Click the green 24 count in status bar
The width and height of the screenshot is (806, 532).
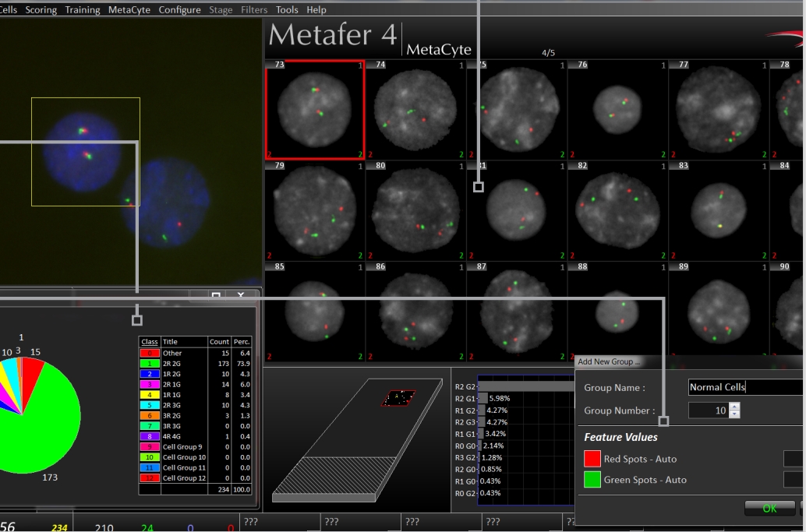pyautogui.click(x=147, y=527)
